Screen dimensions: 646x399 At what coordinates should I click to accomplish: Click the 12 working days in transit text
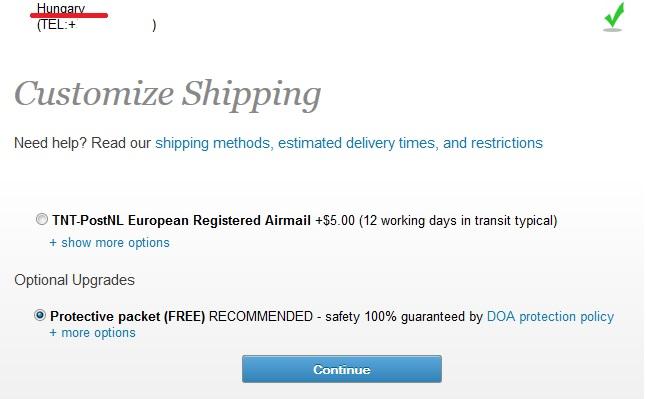(x=458, y=221)
